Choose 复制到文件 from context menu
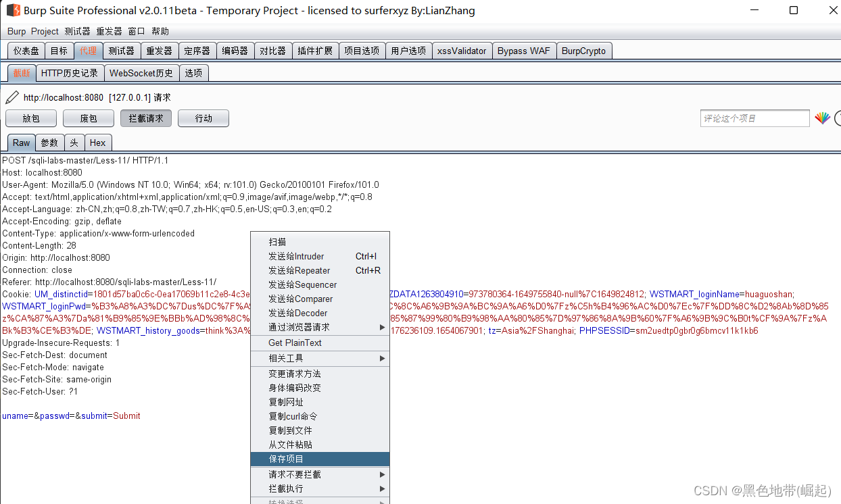 320,430
